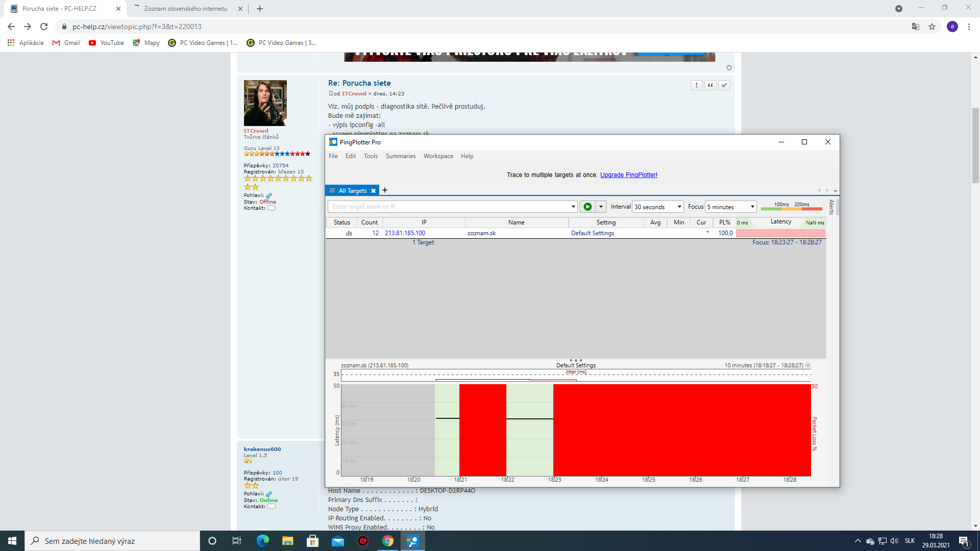Start trace with green play button
980x551 pixels.
(587, 207)
